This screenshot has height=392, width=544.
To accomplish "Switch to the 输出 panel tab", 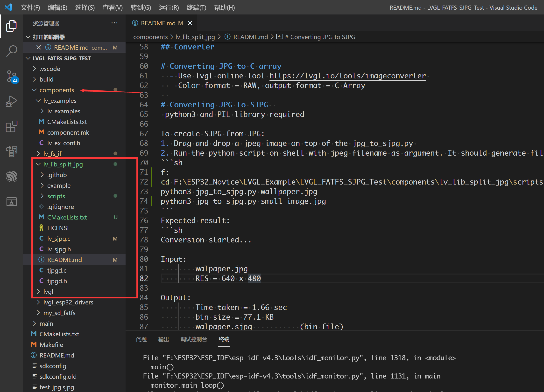I will (163, 339).
